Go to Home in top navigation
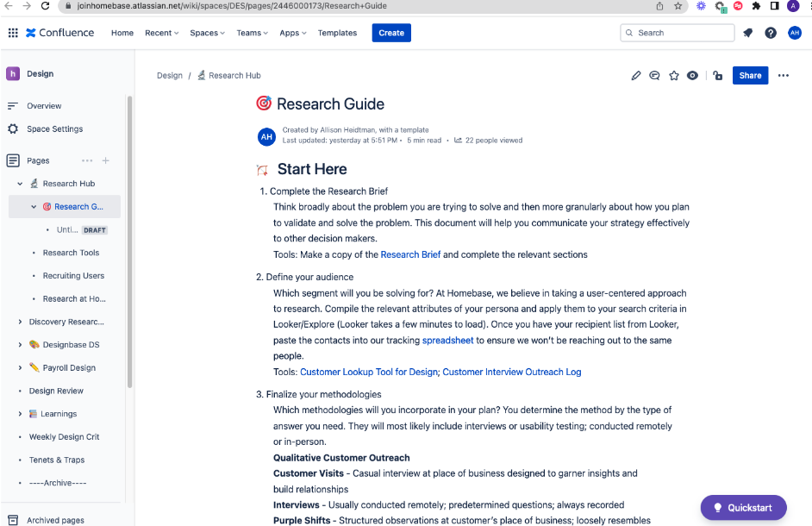812x526 pixels. click(122, 33)
